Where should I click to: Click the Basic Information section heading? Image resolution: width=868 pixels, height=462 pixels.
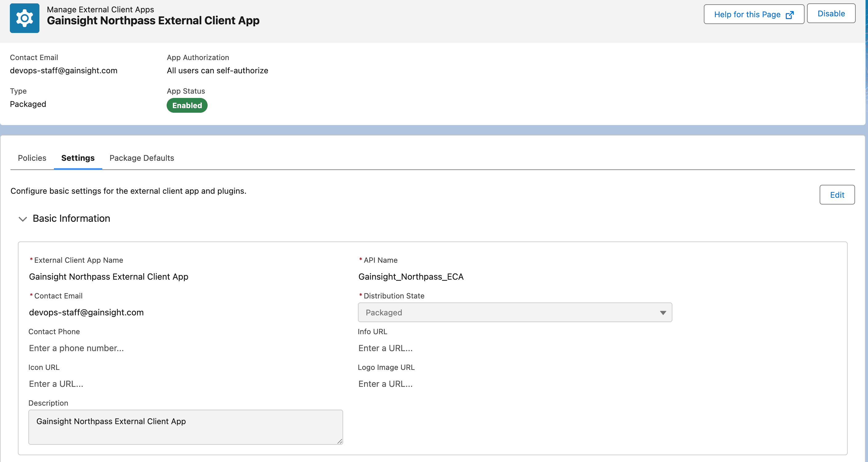click(x=71, y=218)
